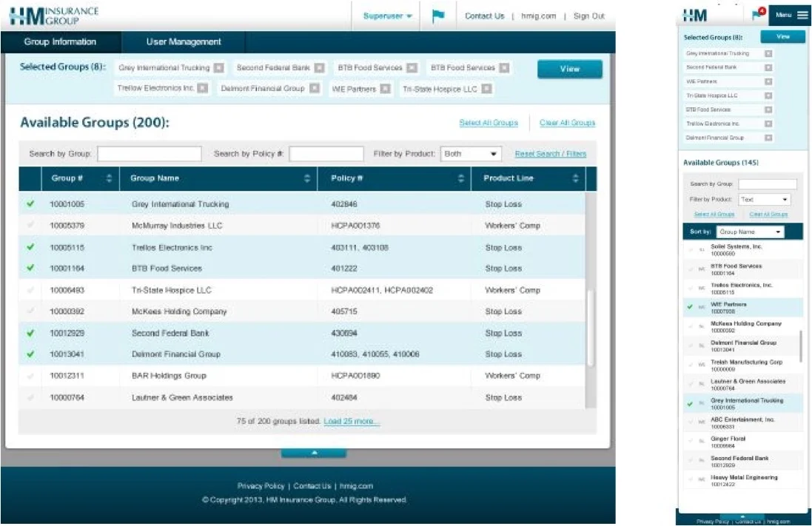Click the mobile list vertical scrollbar

click(801, 345)
